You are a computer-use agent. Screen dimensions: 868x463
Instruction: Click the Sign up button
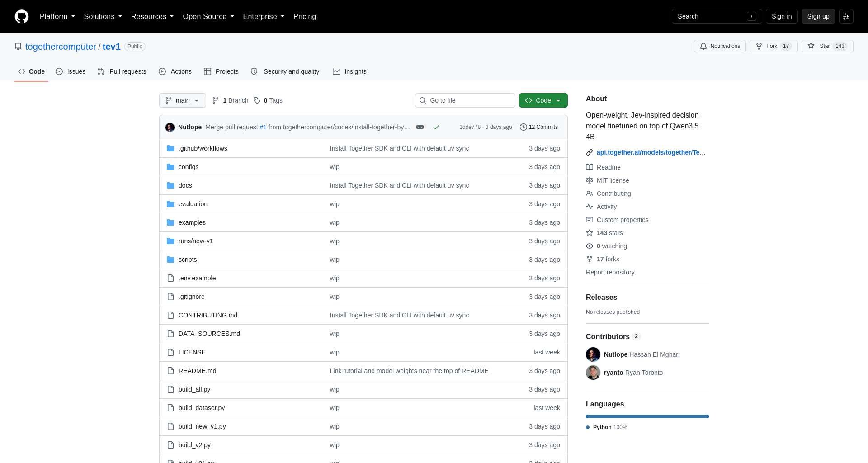[x=818, y=16]
